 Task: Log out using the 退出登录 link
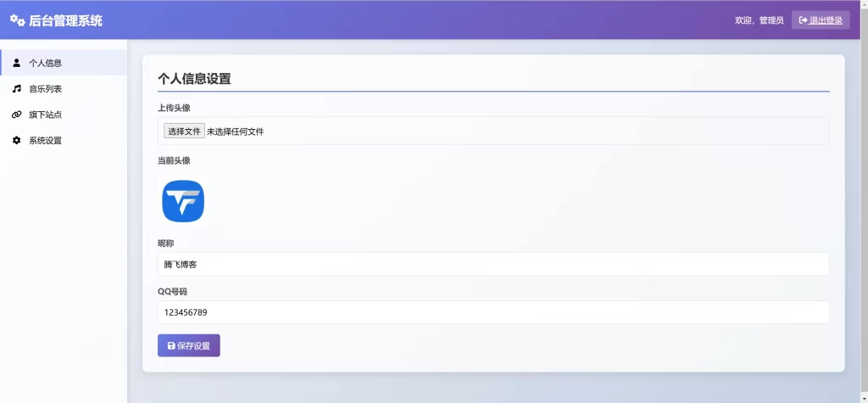[x=826, y=20]
